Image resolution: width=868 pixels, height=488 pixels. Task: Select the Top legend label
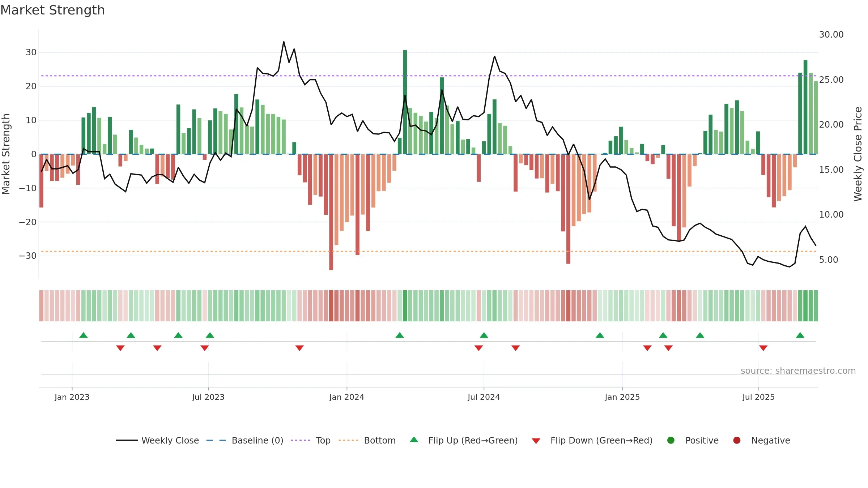[323, 440]
